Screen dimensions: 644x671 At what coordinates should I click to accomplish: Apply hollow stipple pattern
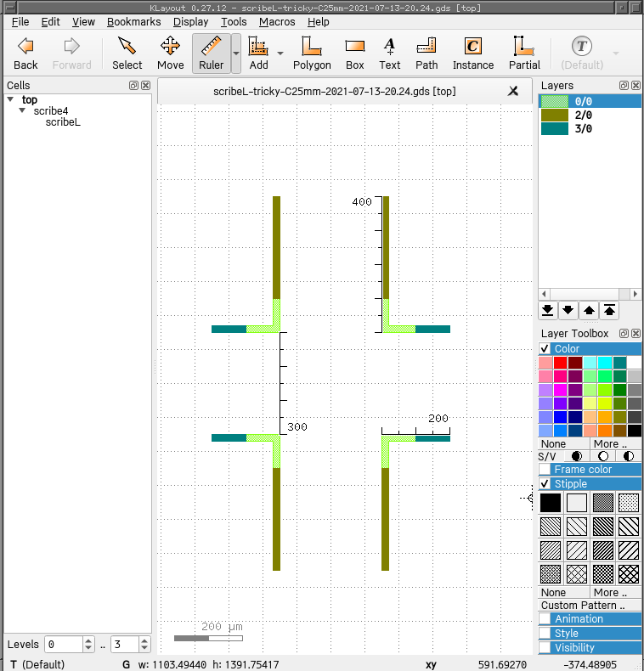click(577, 502)
